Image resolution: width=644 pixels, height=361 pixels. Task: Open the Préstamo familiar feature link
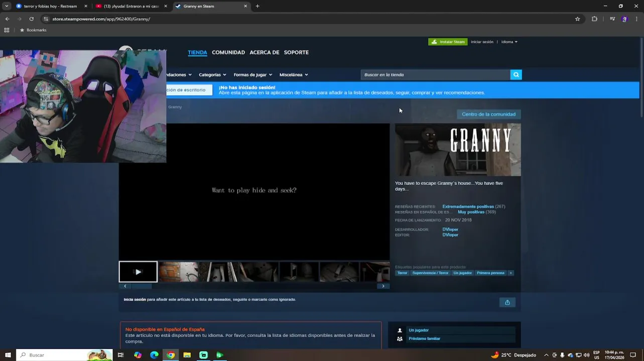click(x=424, y=338)
